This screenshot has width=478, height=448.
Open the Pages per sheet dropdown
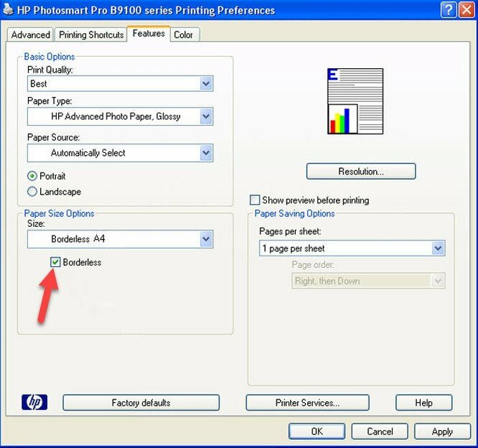438,248
